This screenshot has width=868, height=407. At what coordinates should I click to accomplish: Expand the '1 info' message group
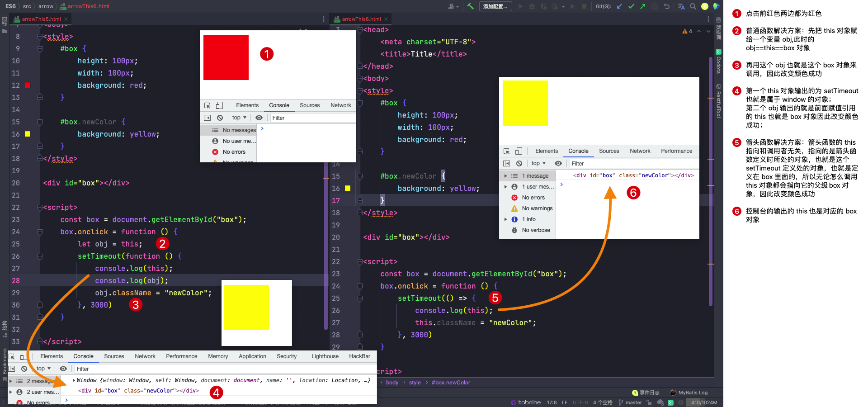coord(505,219)
